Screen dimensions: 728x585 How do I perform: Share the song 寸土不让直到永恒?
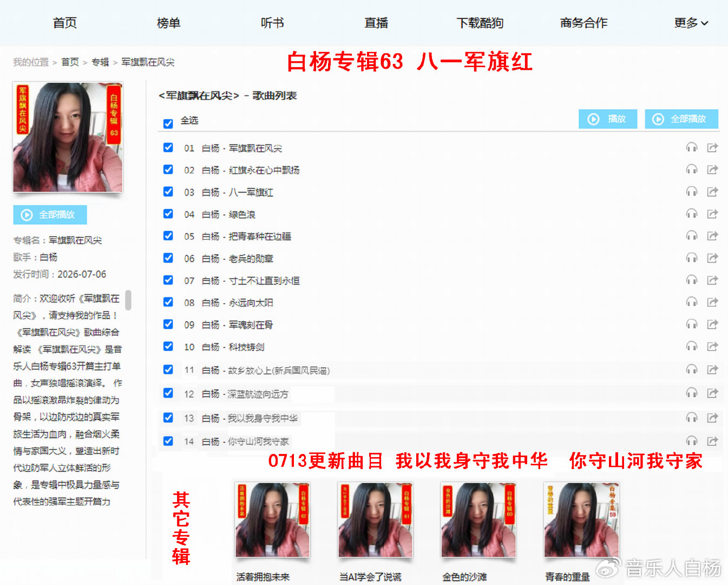pyautogui.click(x=712, y=280)
